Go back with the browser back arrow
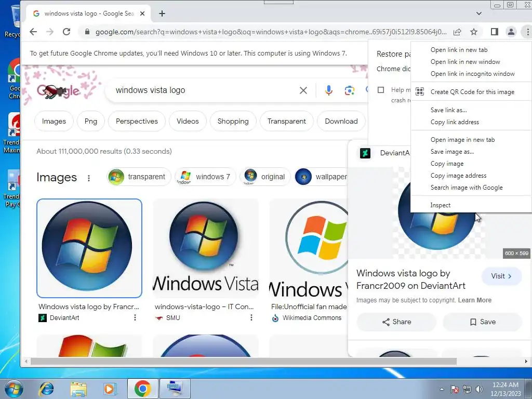 (33, 32)
